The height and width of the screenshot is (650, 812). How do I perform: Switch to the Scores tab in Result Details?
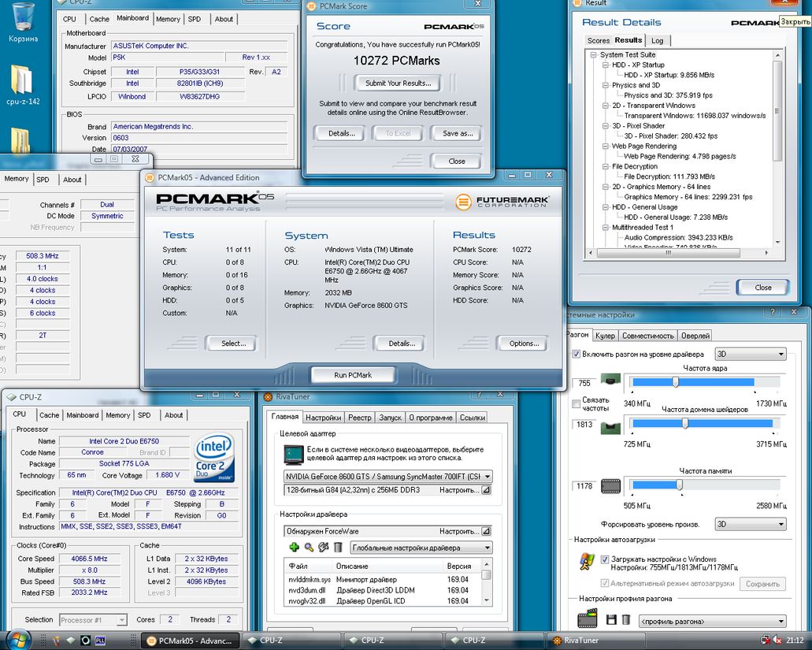click(x=598, y=40)
